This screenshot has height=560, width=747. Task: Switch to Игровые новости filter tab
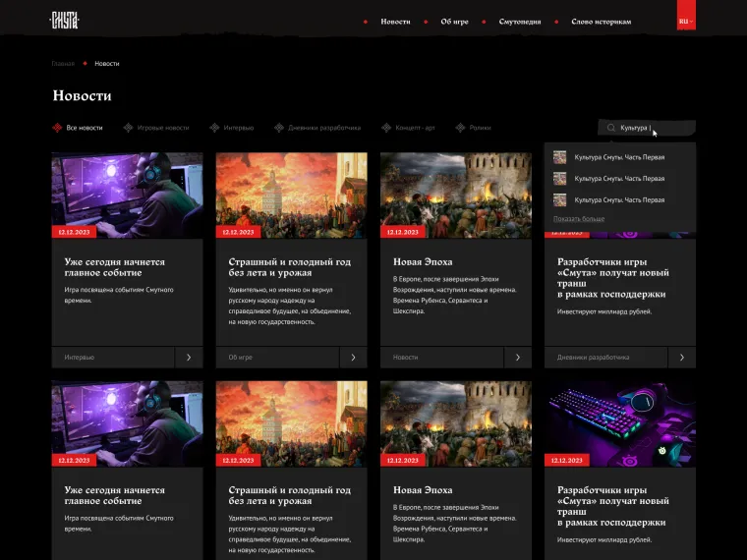[x=163, y=128]
